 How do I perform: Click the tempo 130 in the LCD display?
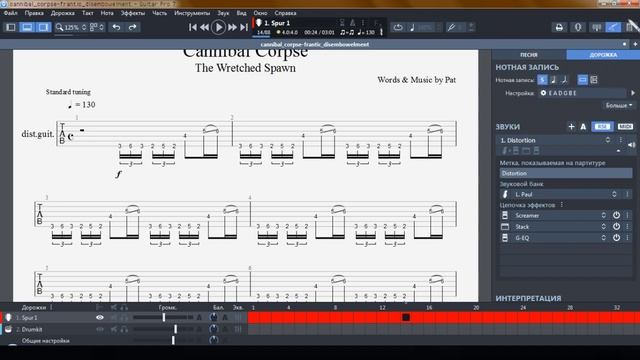click(x=366, y=32)
